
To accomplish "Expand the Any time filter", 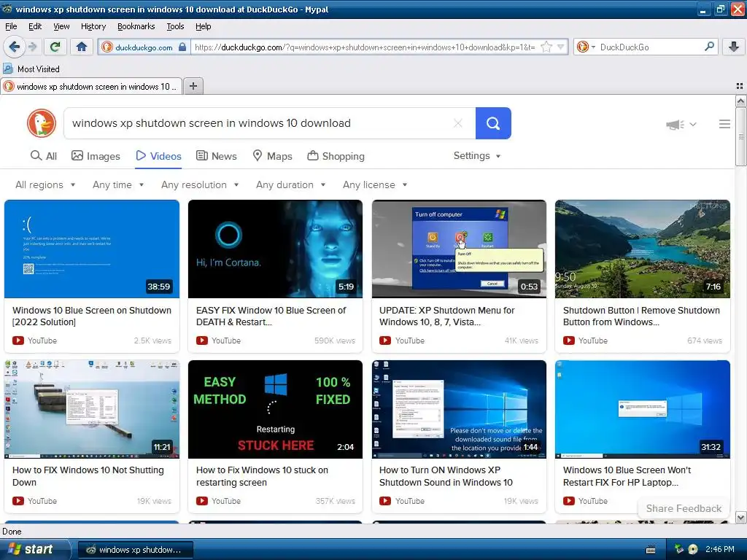I will pos(118,184).
